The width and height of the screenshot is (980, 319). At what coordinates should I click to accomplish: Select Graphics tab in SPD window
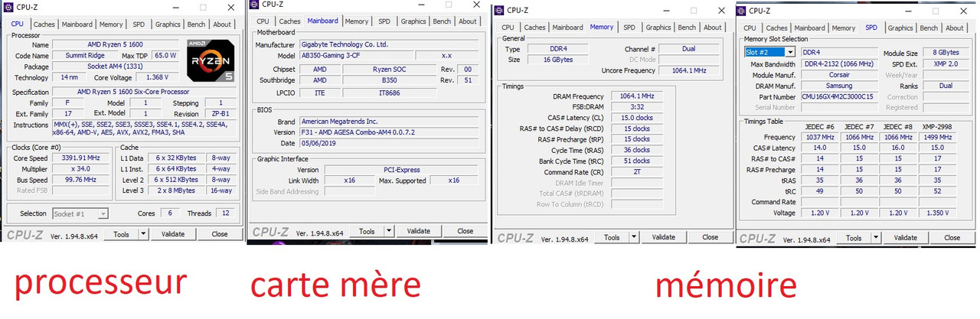(900, 28)
